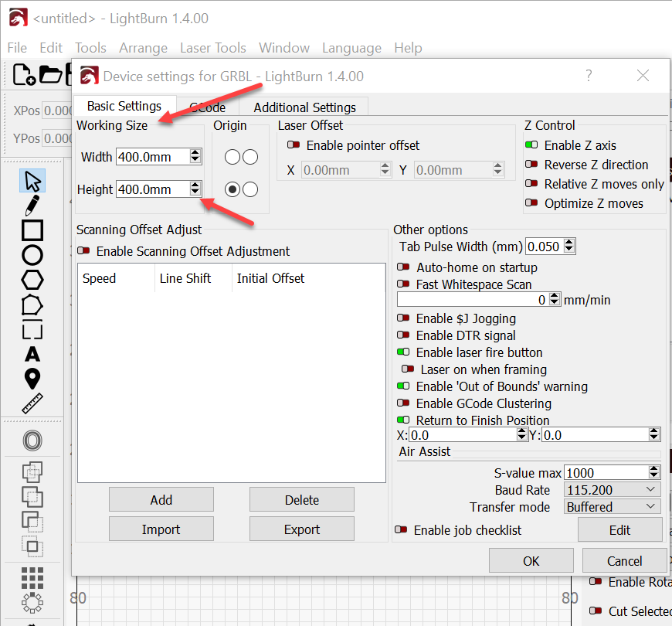
Task: Select the top-left origin radio button
Action: coord(232,157)
